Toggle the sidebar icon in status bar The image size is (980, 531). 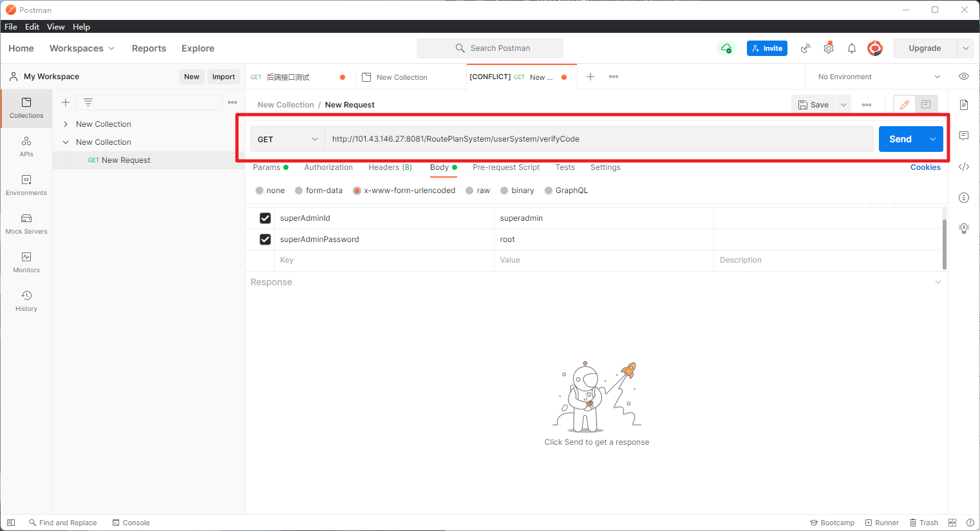click(11, 523)
